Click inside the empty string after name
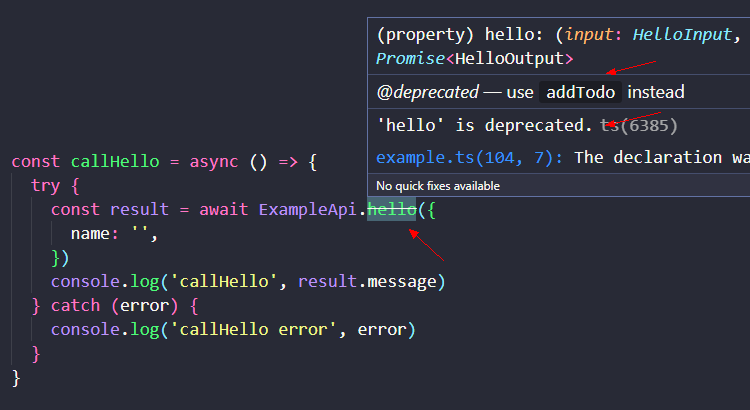The image size is (750, 410). click(140, 232)
